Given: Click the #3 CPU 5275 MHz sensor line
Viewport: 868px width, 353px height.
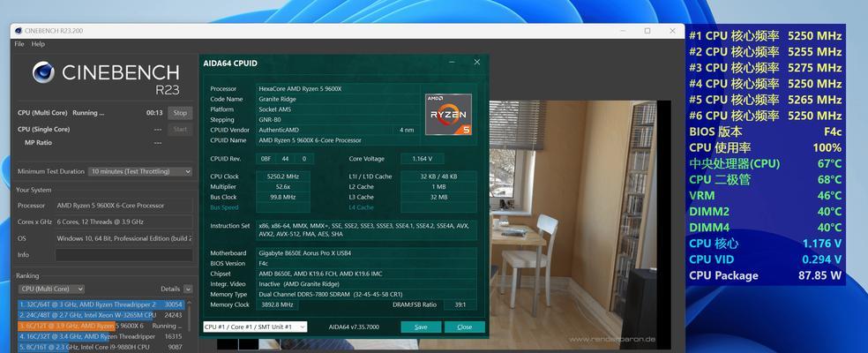Looking at the screenshot, I should (766, 68).
